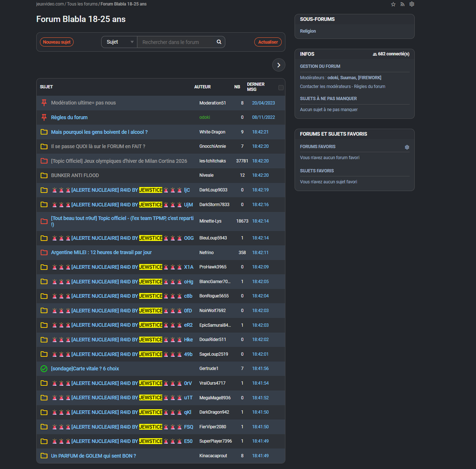Click the gear icon next to Forums favoris
The image size is (476, 469).
pos(407,147)
